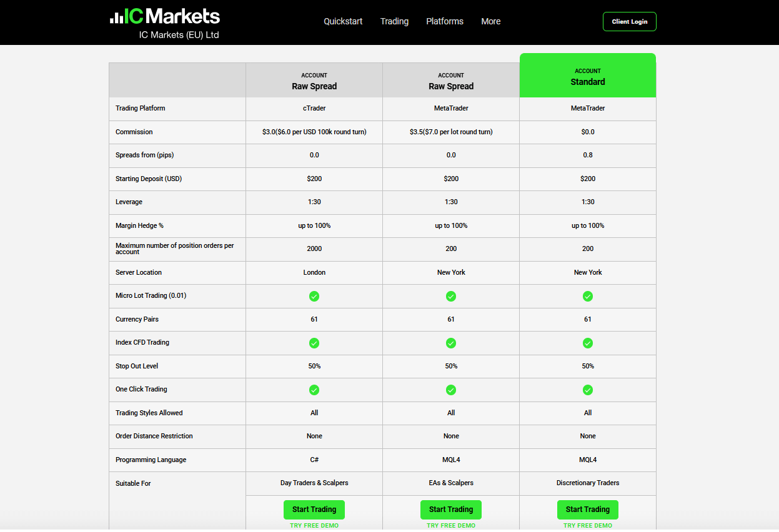Click Start Trading for cTrader Raw Spread

click(314, 510)
